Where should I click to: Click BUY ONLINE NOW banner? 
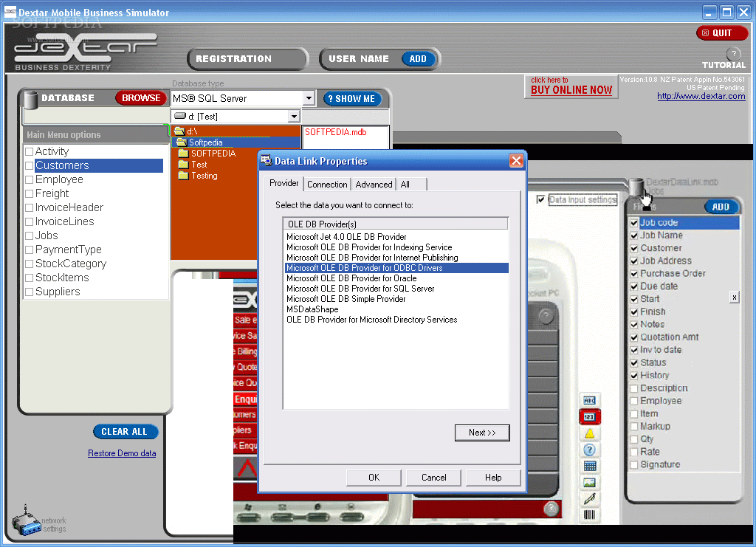click(571, 86)
